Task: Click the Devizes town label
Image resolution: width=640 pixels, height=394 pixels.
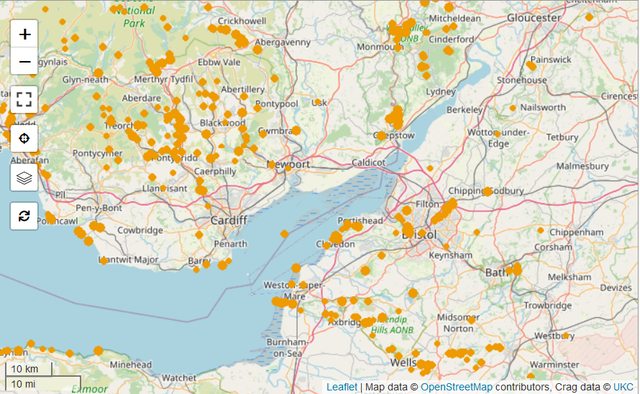Action: coord(616,288)
